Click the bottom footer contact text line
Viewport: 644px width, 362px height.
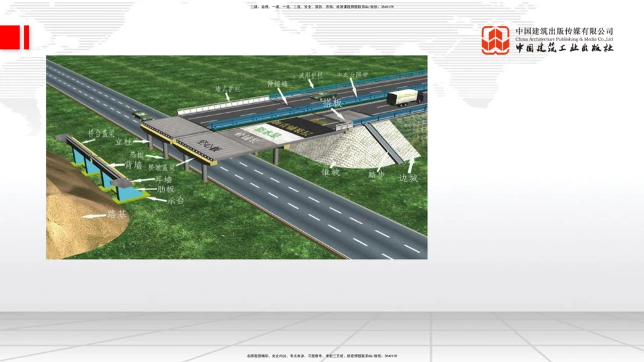(321, 356)
